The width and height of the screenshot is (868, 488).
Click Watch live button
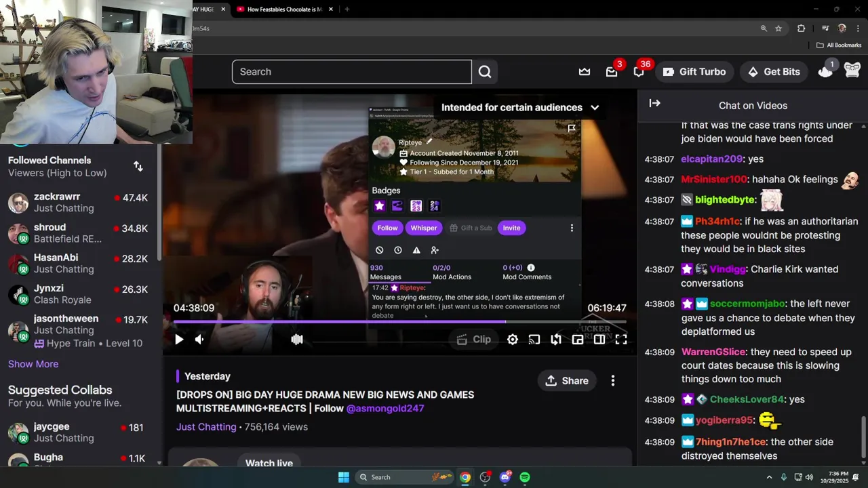pos(269,464)
